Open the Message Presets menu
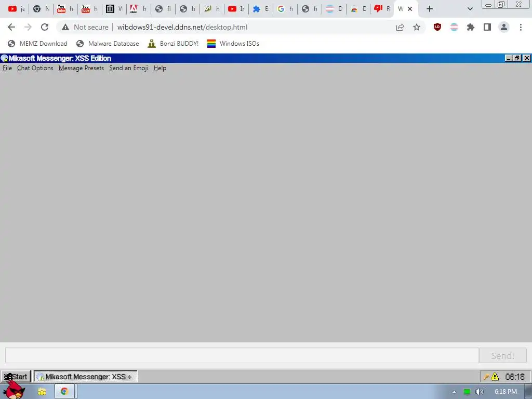The height and width of the screenshot is (399, 532). pyautogui.click(x=81, y=68)
